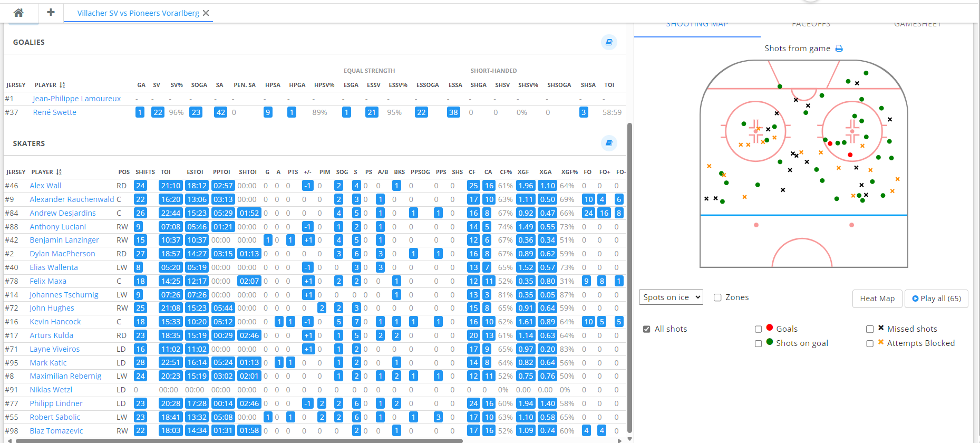Print the shots from game map
The width and height of the screenshot is (980, 443).
839,49
